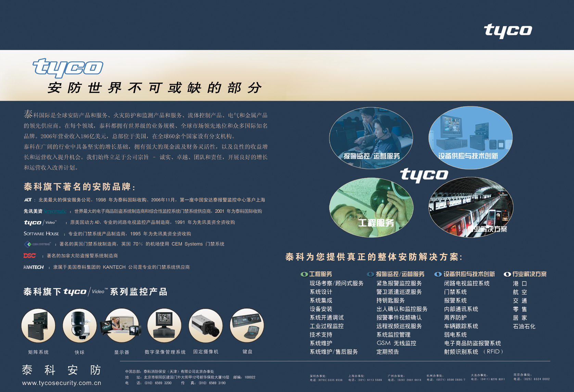Select the 矩阵系统 product thumbnail
The height and width of the screenshot is (392, 574).
[x=38, y=326]
